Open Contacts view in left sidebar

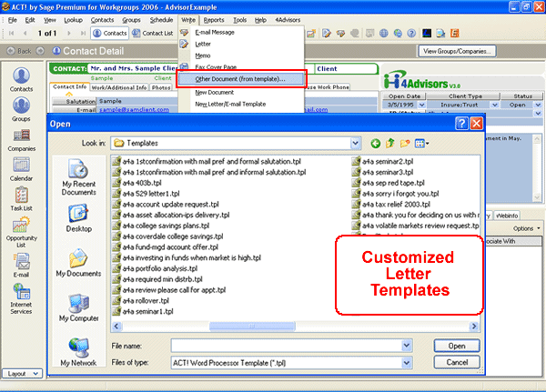click(21, 79)
